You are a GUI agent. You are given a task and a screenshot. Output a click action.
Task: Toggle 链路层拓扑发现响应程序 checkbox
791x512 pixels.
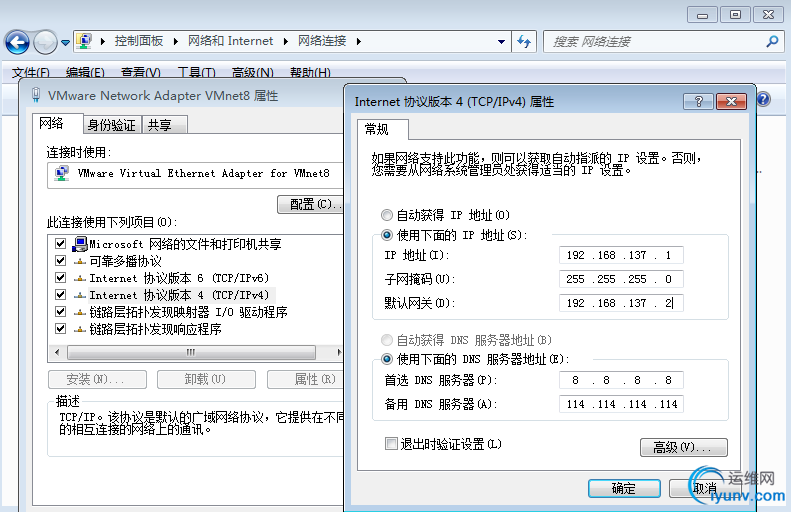pyautogui.click(x=61, y=329)
